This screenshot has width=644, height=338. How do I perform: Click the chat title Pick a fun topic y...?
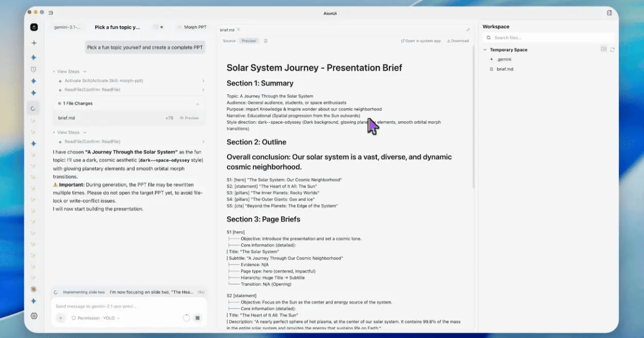(x=117, y=27)
